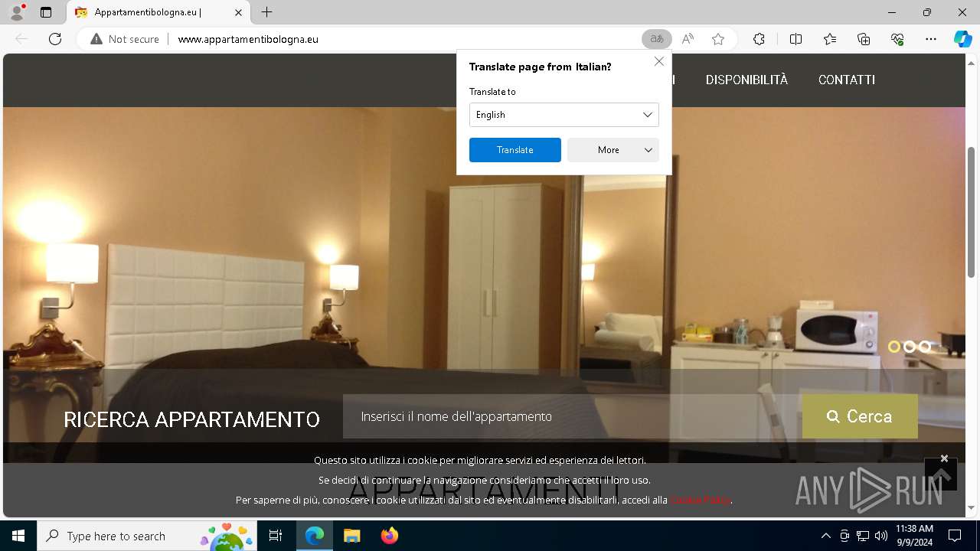Image resolution: width=980 pixels, height=551 pixels.
Task: Open the tab actions menu icon
Action: 46,12
